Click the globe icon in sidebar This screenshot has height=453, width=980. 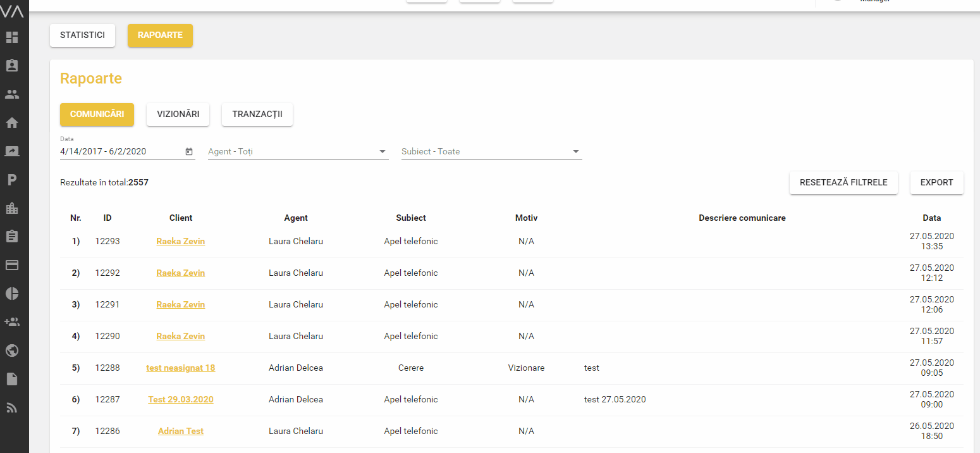pos(12,351)
